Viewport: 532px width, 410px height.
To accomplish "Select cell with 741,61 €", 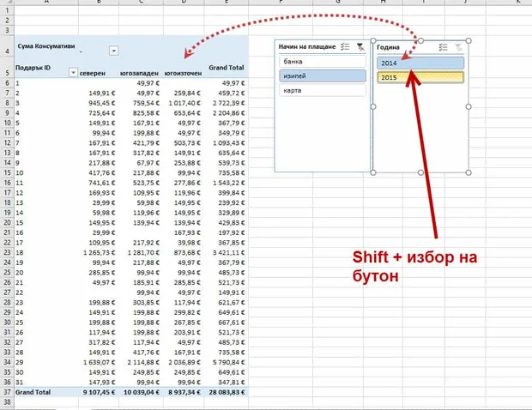I will coord(99,183).
